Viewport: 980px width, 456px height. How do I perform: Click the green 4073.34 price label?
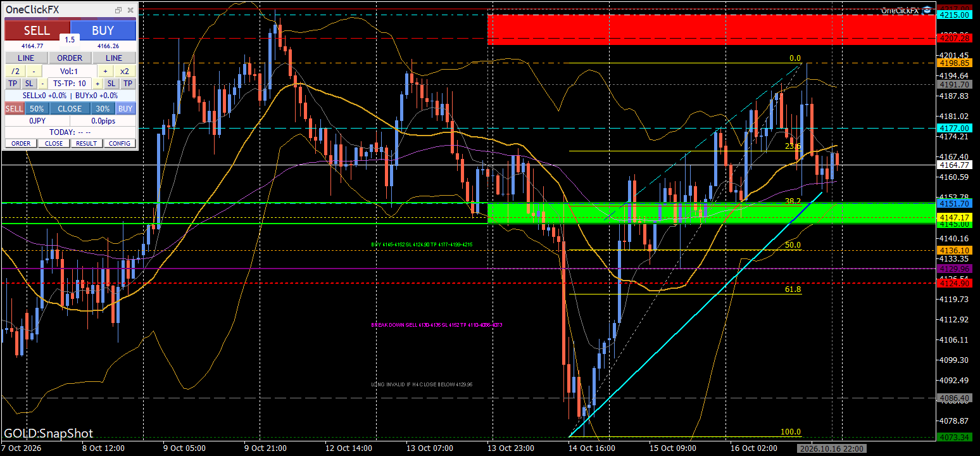point(955,438)
